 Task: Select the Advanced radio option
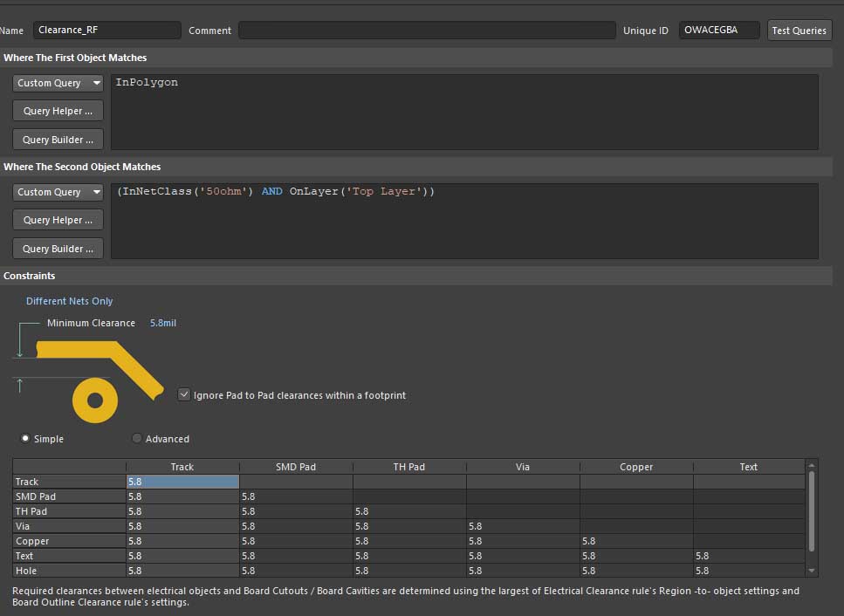(x=137, y=439)
